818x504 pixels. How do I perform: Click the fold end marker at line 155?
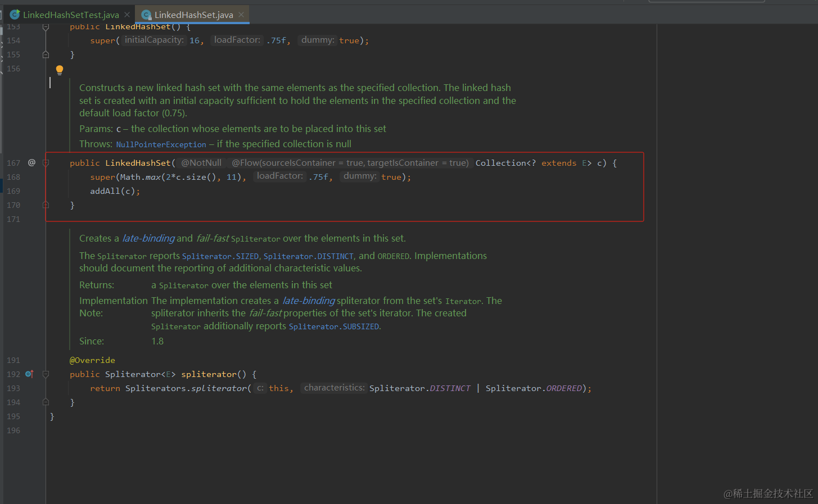coord(46,55)
